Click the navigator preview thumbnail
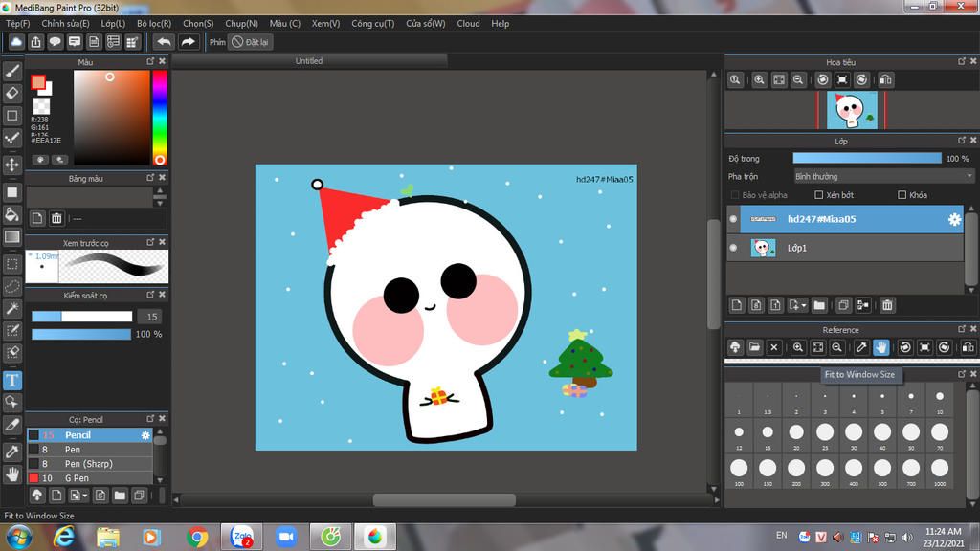 pos(852,110)
